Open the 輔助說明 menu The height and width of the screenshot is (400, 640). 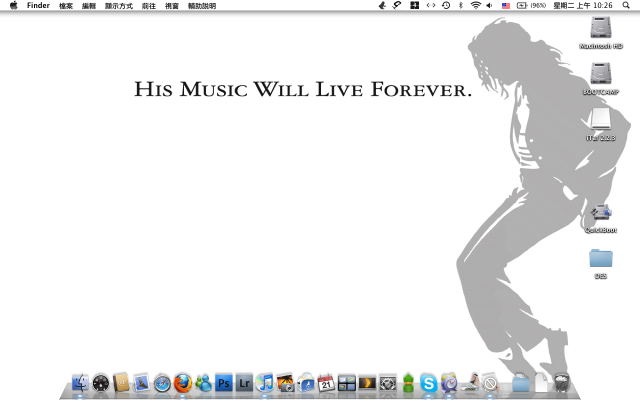point(202,6)
